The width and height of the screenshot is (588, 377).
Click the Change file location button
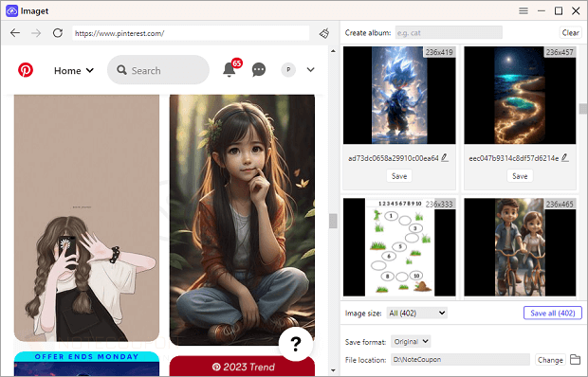pyautogui.click(x=550, y=360)
